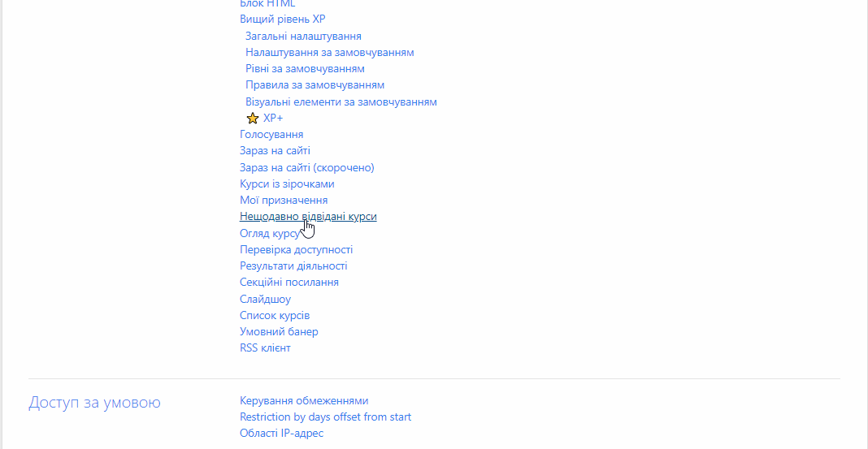Screen dimensions: 868x449
Task: Open RSS клієнт settings
Action: pos(265,348)
